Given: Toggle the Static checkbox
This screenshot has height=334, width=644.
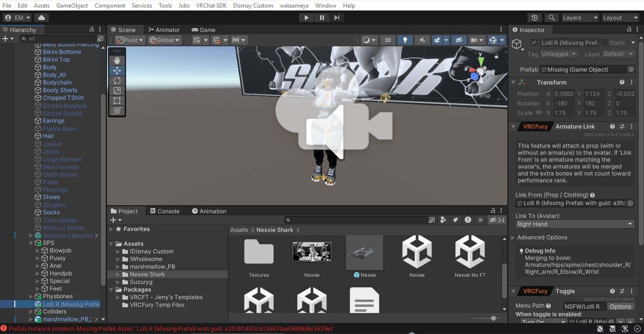Looking at the screenshot, I should pos(604,42).
